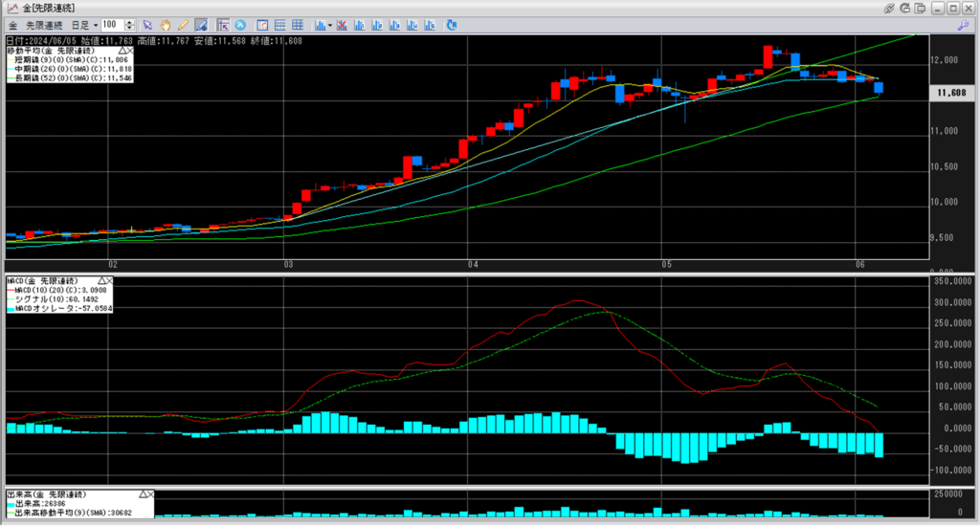
Task: Open the chart type dropdown arrow
Action: [x=327, y=24]
